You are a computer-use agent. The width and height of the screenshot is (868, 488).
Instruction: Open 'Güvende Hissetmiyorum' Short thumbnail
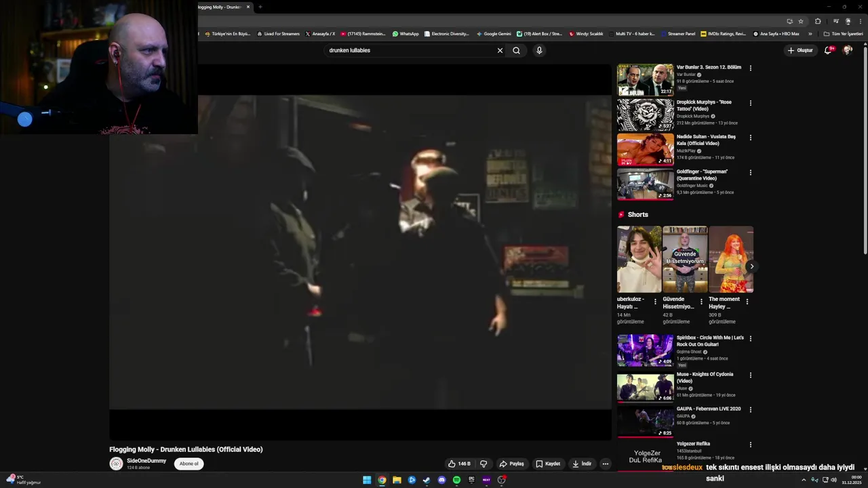coord(685,260)
